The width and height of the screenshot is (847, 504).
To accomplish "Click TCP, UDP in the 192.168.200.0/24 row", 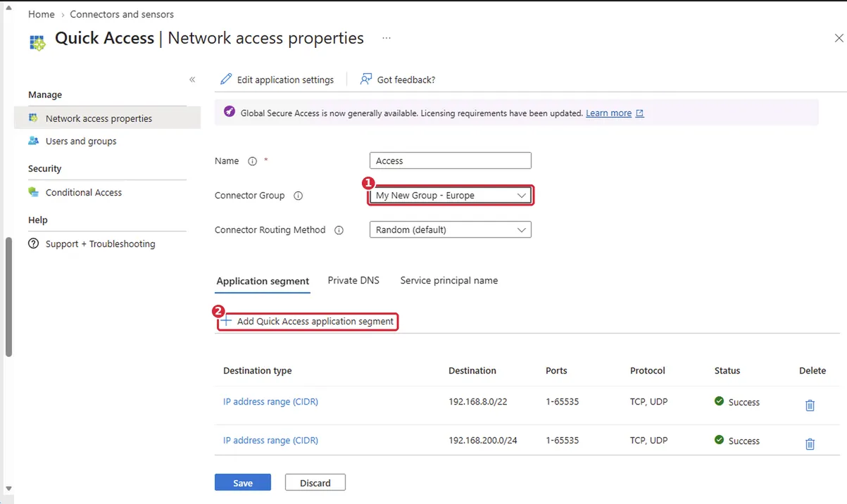I will pyautogui.click(x=649, y=440).
